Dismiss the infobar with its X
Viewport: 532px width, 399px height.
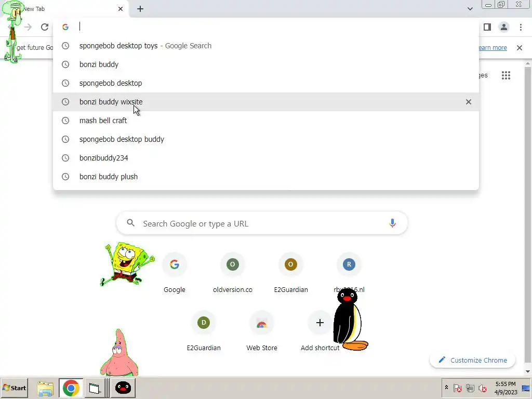coord(520,48)
